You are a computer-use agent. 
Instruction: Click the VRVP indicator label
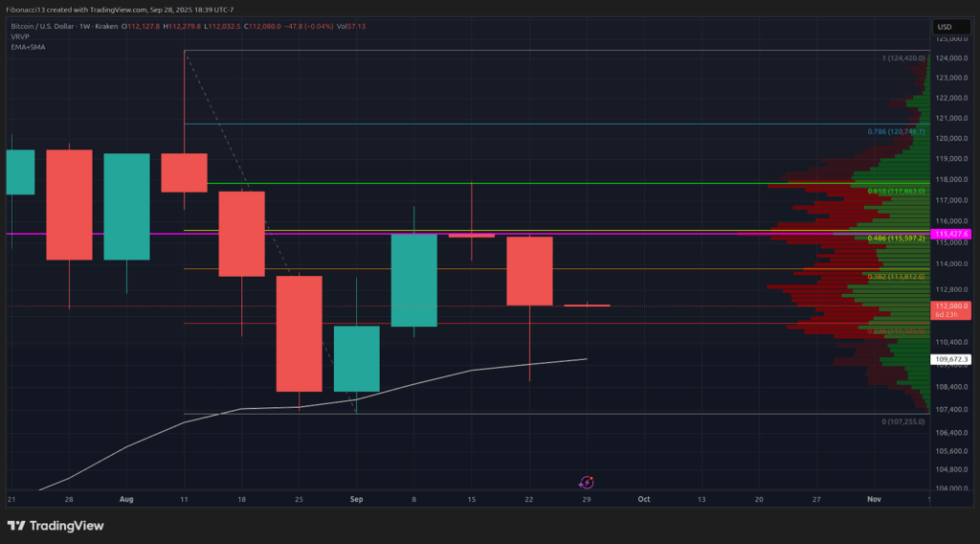coord(21,36)
